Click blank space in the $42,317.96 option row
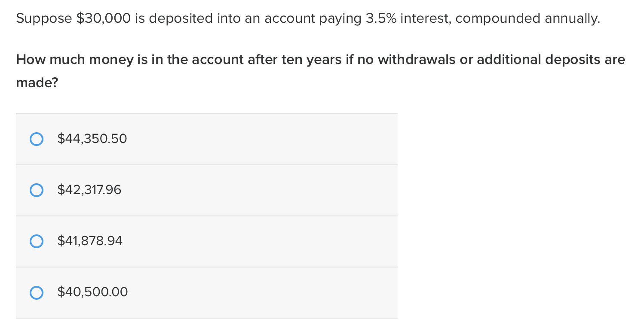Viewport: 644px width, 328px height. tap(262, 190)
